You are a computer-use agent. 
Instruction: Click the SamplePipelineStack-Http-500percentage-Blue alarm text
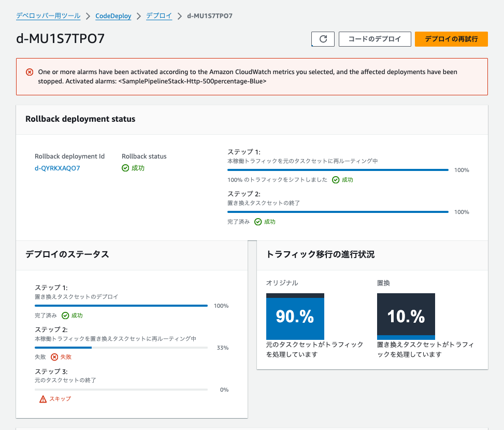(x=192, y=81)
